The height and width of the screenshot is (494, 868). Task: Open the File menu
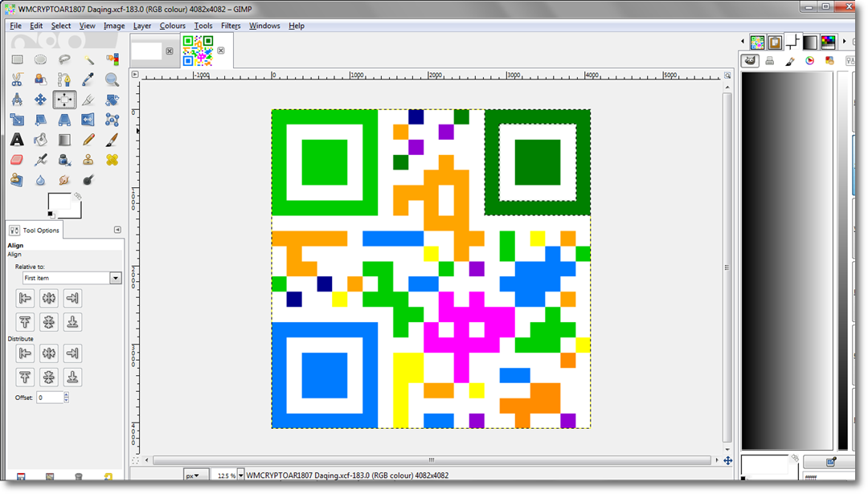15,26
